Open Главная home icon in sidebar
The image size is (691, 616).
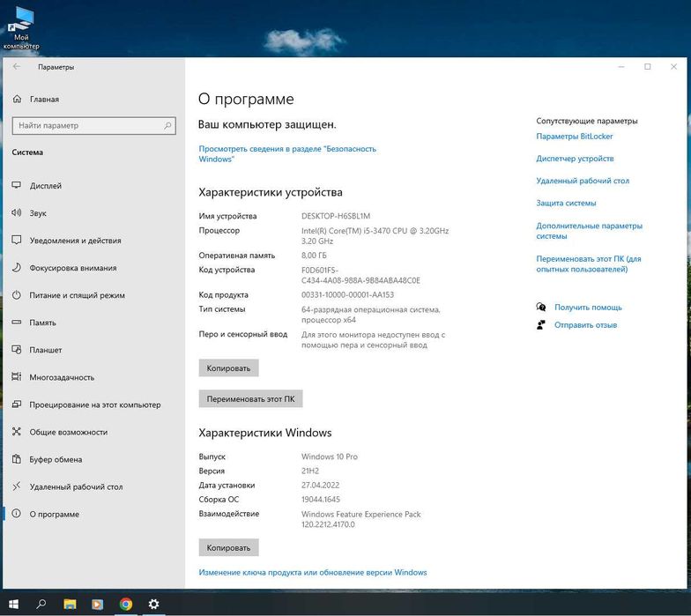(x=17, y=99)
